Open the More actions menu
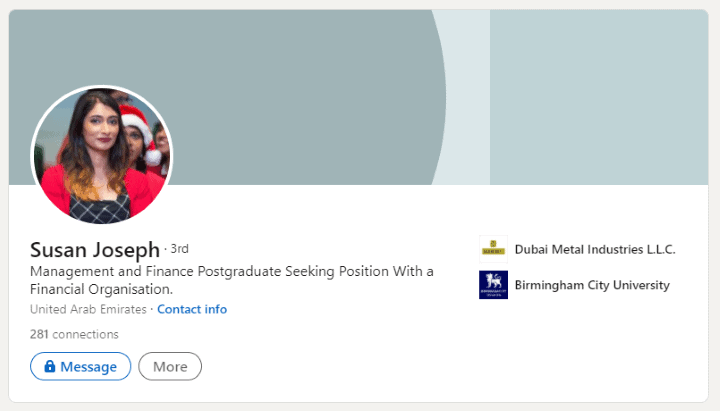 pyautogui.click(x=170, y=366)
